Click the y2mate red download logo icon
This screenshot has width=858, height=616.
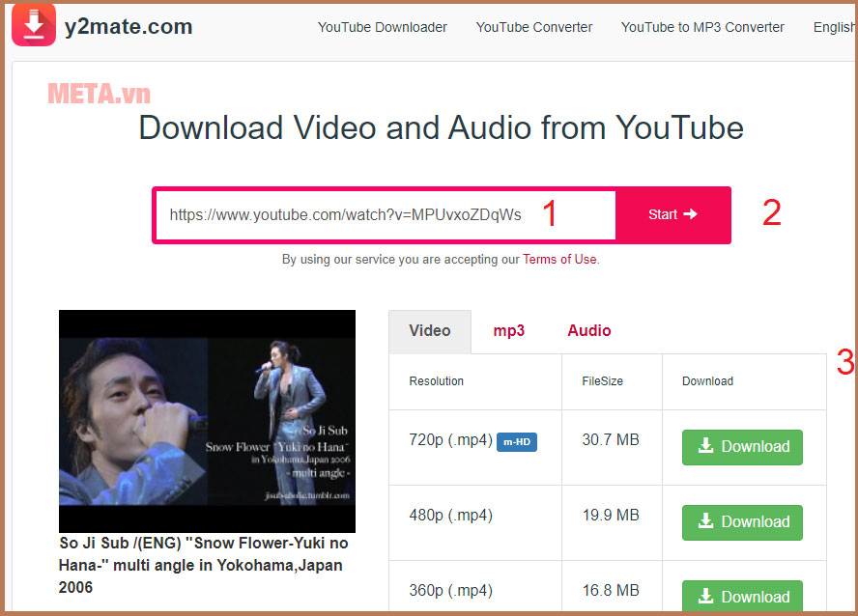[33, 26]
